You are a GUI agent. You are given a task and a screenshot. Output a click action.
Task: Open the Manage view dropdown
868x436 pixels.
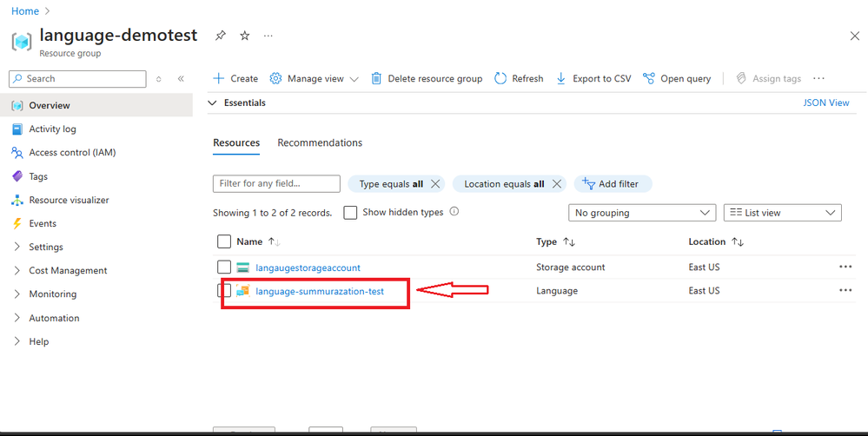click(x=314, y=78)
